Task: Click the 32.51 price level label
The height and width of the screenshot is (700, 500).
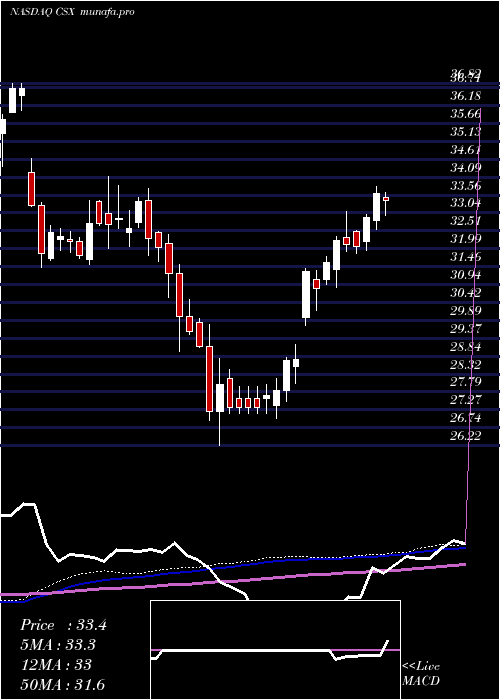Action: [465, 221]
